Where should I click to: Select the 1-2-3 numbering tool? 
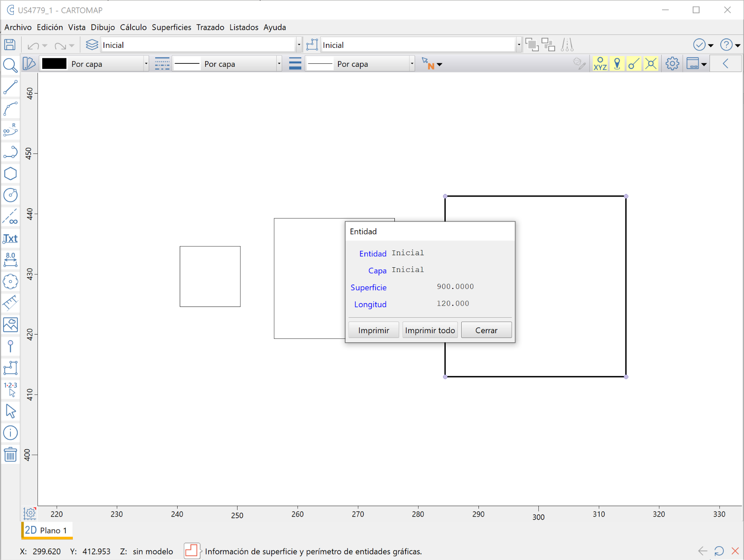coord(10,389)
